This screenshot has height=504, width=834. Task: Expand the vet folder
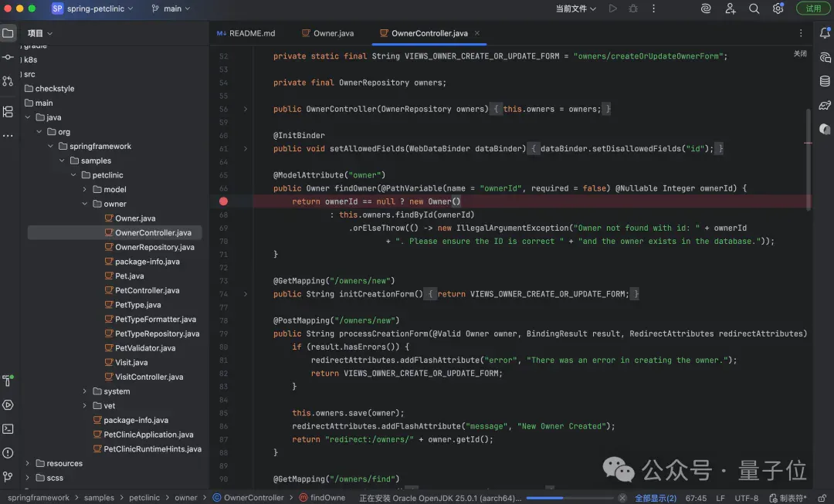point(85,405)
